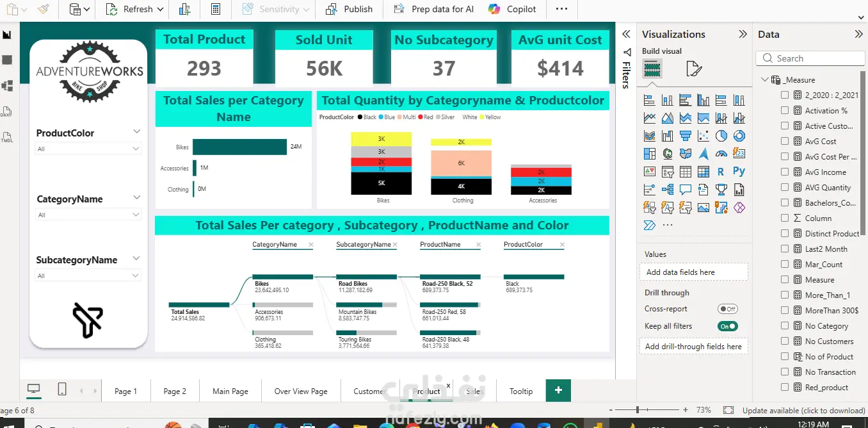Add a new page with plus button
Screen dimensions: 868x428
(x=558, y=390)
